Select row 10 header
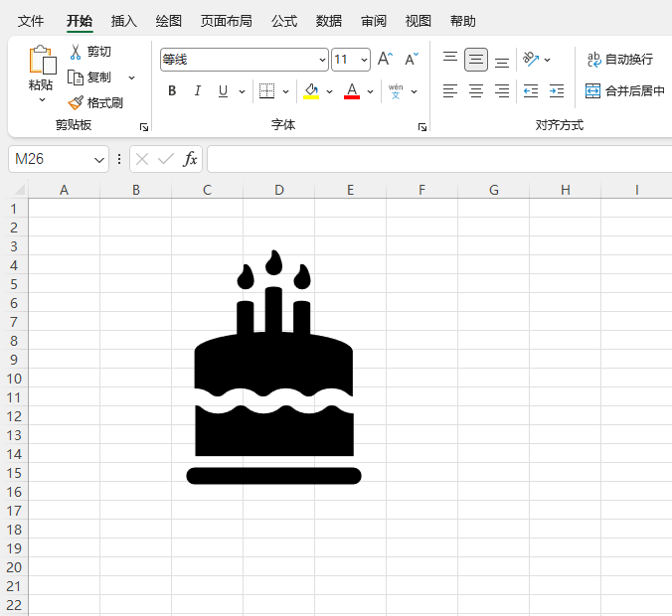 coord(14,379)
